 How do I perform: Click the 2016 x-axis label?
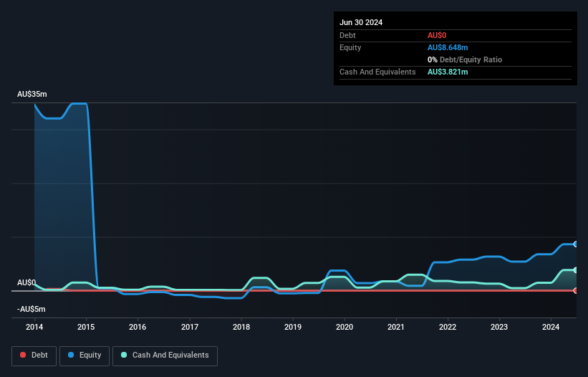(138, 327)
